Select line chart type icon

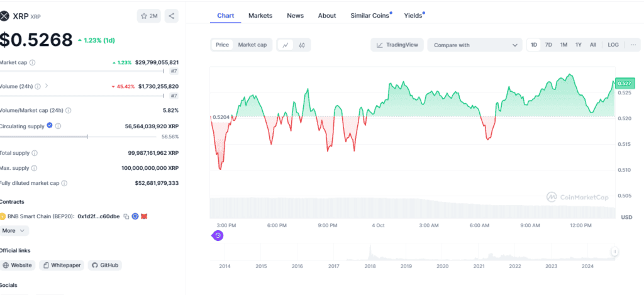point(286,45)
